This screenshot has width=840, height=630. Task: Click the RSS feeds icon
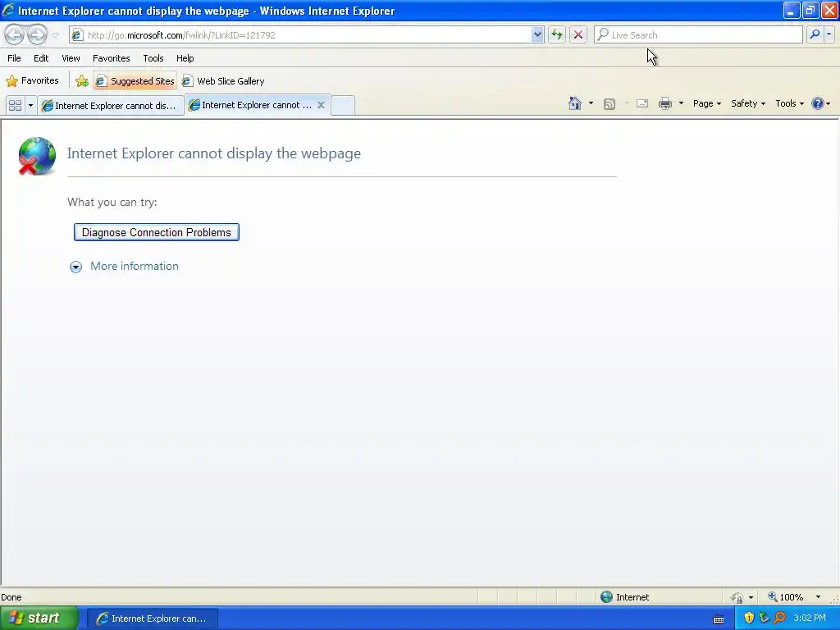609,103
